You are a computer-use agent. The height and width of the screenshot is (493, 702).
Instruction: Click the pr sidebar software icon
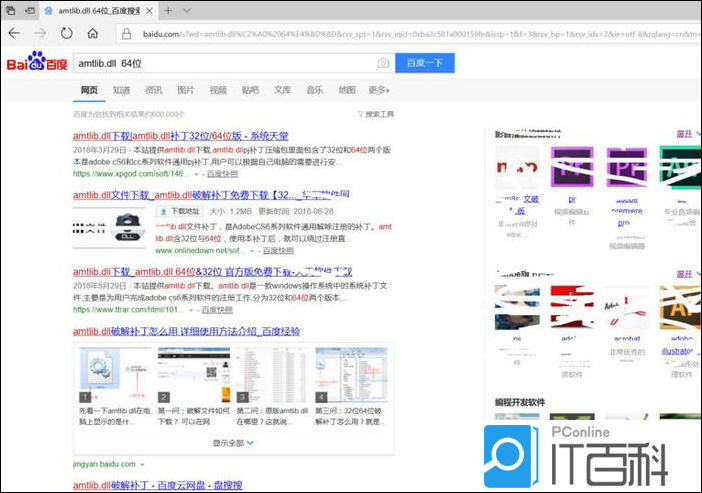click(572, 167)
